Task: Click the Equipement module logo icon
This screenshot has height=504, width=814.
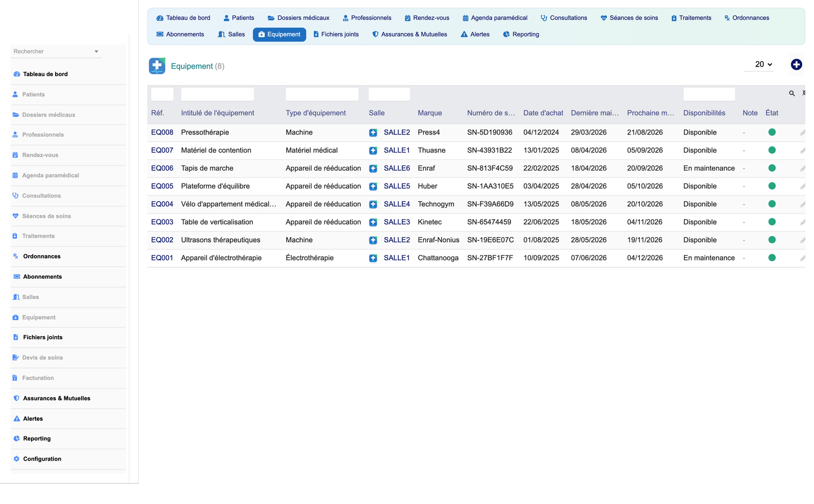Action: (x=157, y=66)
